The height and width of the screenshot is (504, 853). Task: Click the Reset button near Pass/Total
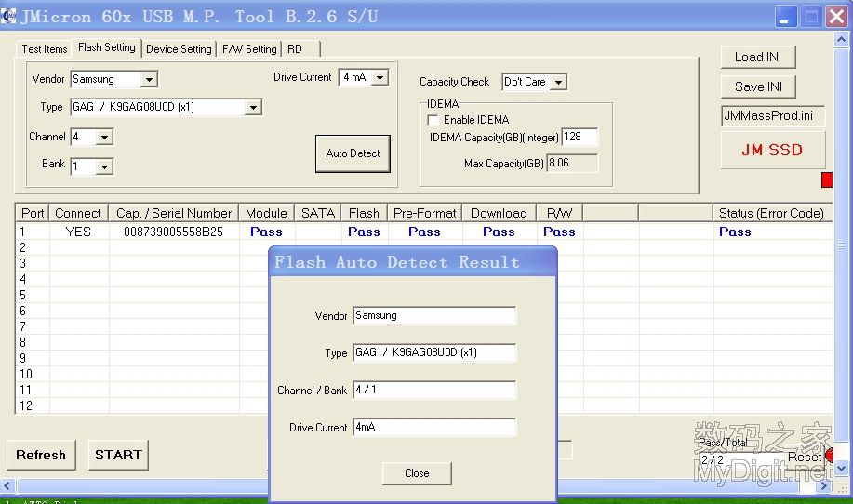pyautogui.click(x=804, y=458)
